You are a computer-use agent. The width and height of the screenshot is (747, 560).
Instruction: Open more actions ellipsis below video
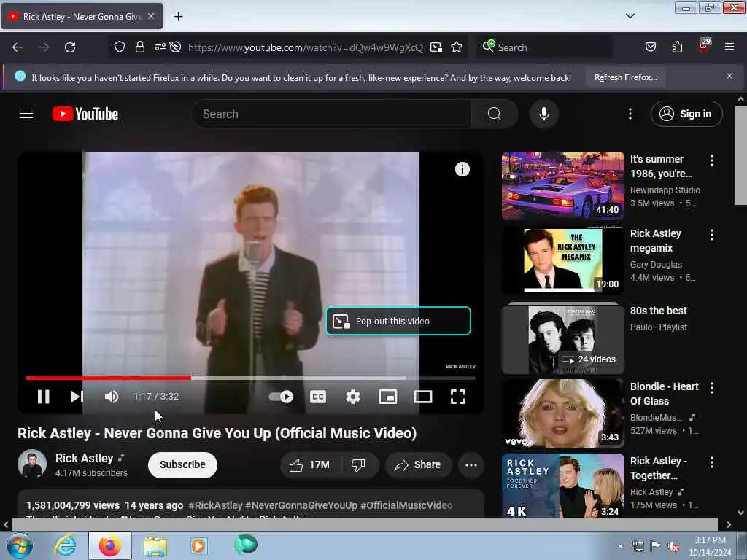pos(471,464)
